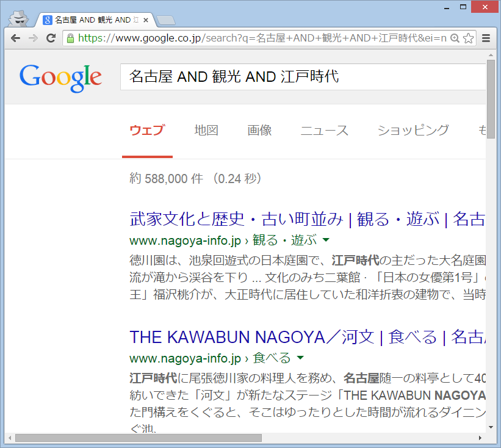Focus the Google search box
Screen dimensions: 501x448
(303, 77)
